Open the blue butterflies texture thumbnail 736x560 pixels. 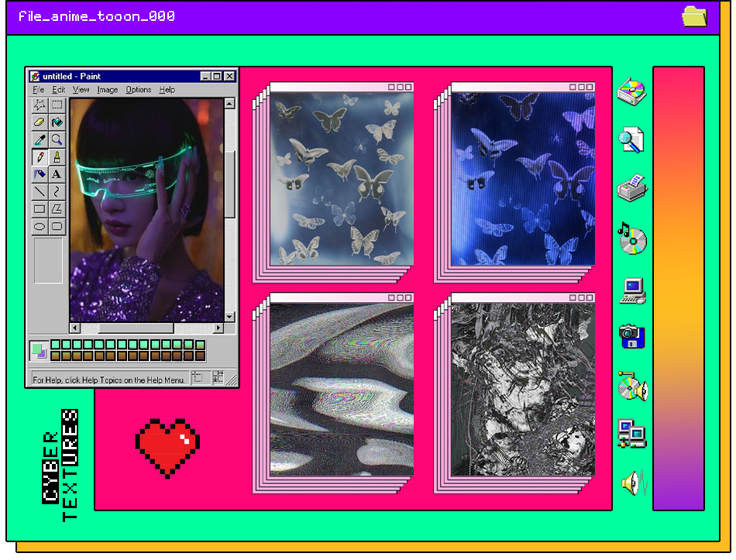pos(523,178)
